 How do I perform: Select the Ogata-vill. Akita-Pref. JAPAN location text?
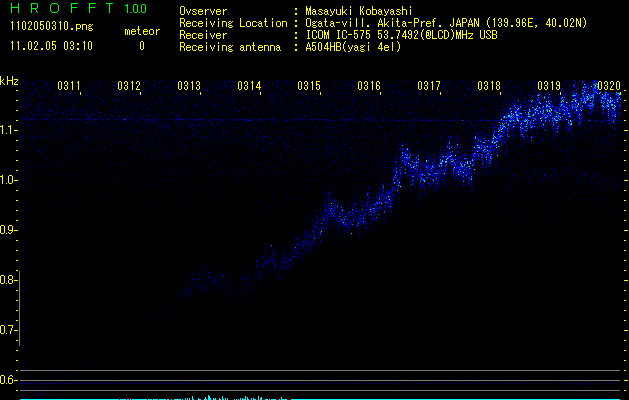tap(446, 23)
